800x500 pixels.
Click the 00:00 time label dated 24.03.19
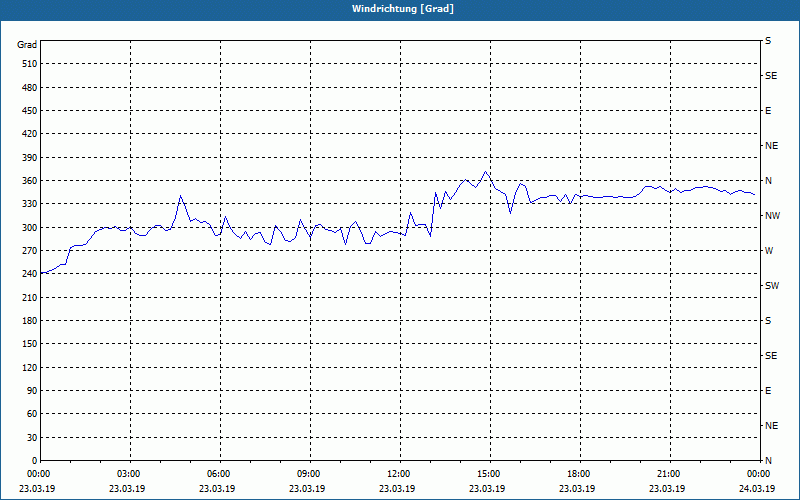tap(758, 474)
